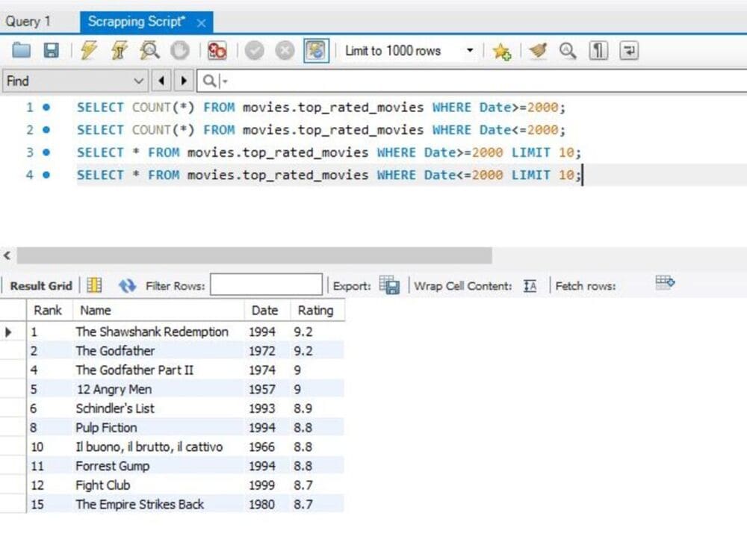Run only the current statement icon
The height and width of the screenshot is (560, 747).
click(118, 50)
